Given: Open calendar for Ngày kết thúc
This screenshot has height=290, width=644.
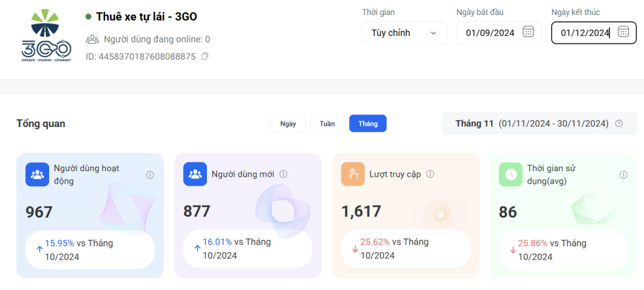Looking at the screenshot, I should click(623, 32).
